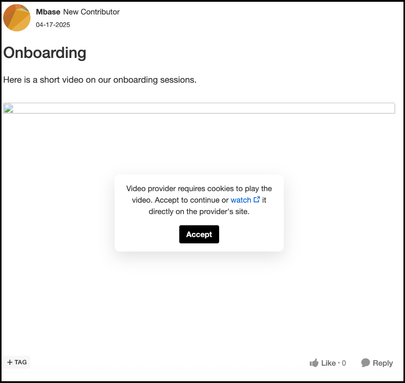Image resolution: width=405 pixels, height=383 pixels.
Task: Click the blue watch link
Action: (241, 200)
